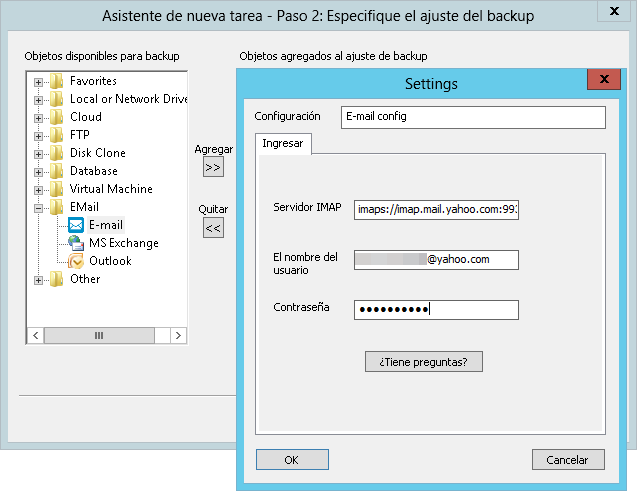
Task: Click the Agregar >> button
Action: (x=213, y=167)
